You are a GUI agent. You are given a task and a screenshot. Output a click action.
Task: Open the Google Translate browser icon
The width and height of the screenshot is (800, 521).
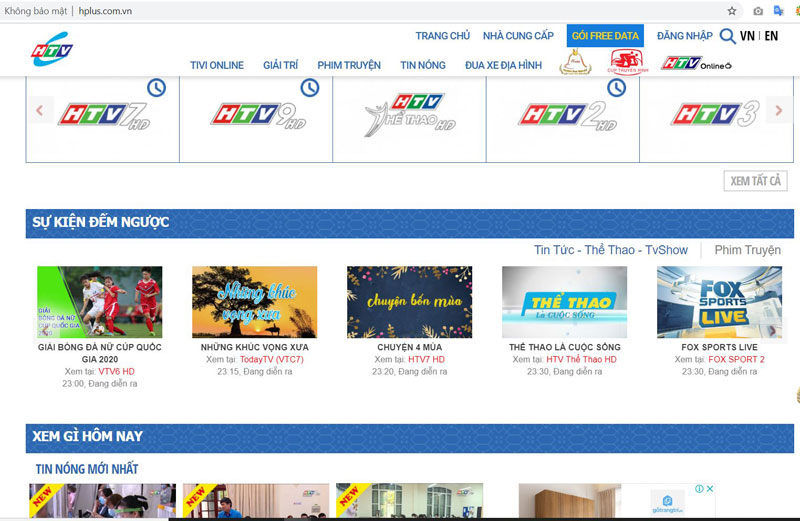pyautogui.click(x=779, y=11)
